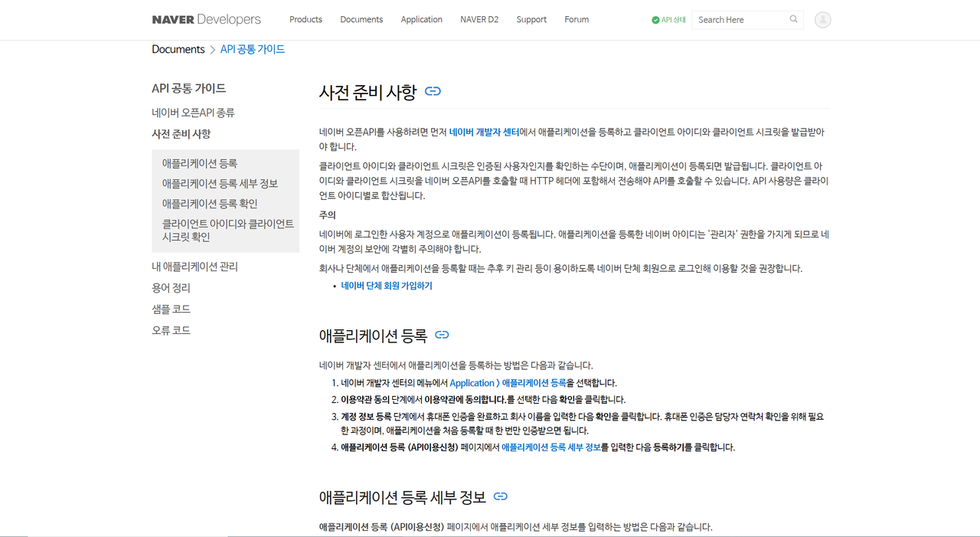Open the Documents menu

tap(361, 20)
